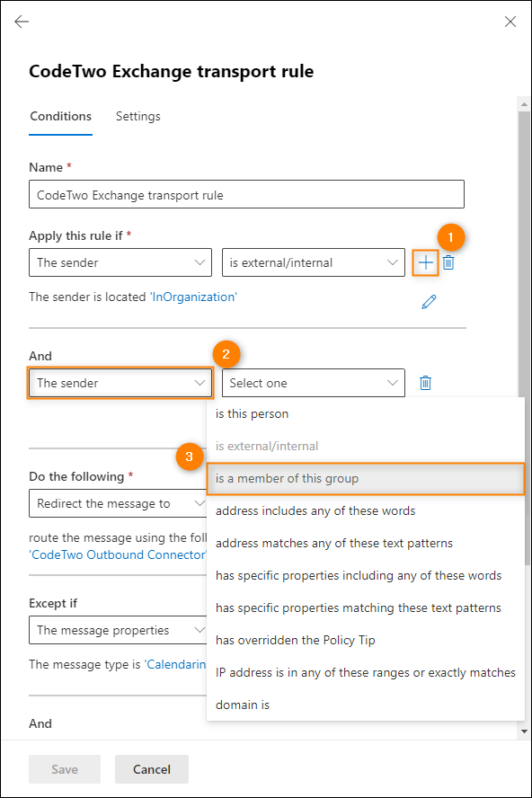Delete the first sender condition via trash icon

point(448,262)
